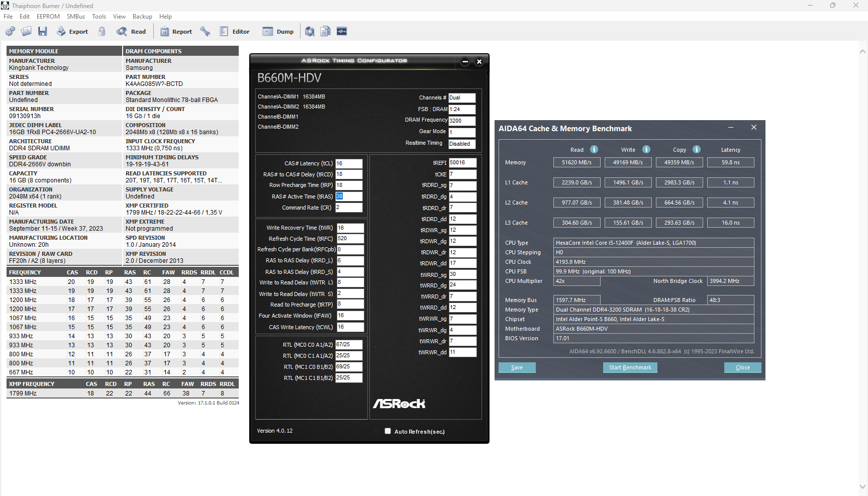Viewport: 868px width, 496px height.
Task: Click the RAS# to CAS# Delay (tRCD) field
Action: pos(349,174)
